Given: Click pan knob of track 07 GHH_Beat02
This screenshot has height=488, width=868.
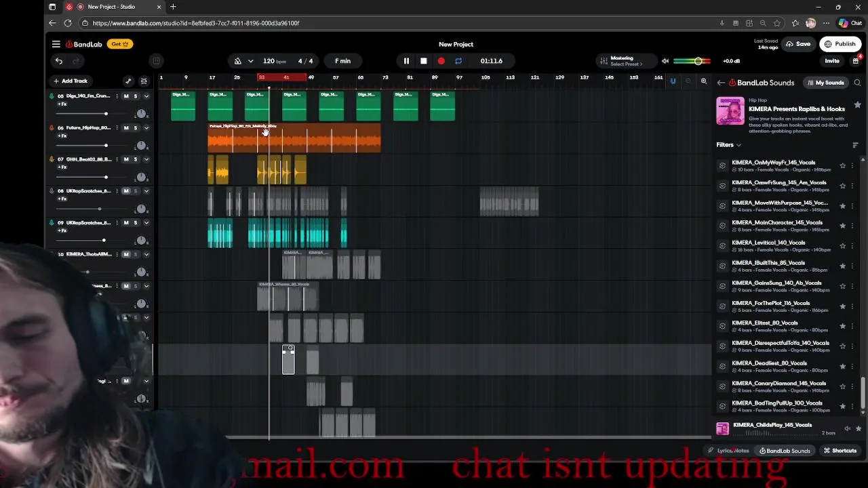Looking at the screenshot, I should pos(141,178).
